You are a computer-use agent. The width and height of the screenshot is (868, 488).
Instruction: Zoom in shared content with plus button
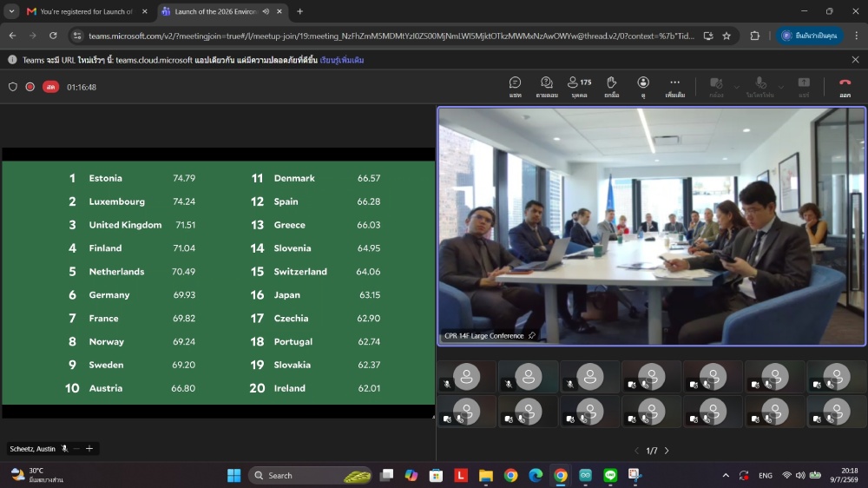[x=89, y=449]
